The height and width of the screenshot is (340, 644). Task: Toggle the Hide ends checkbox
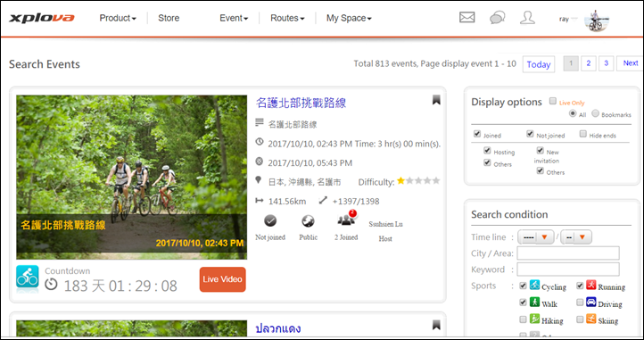(x=582, y=134)
